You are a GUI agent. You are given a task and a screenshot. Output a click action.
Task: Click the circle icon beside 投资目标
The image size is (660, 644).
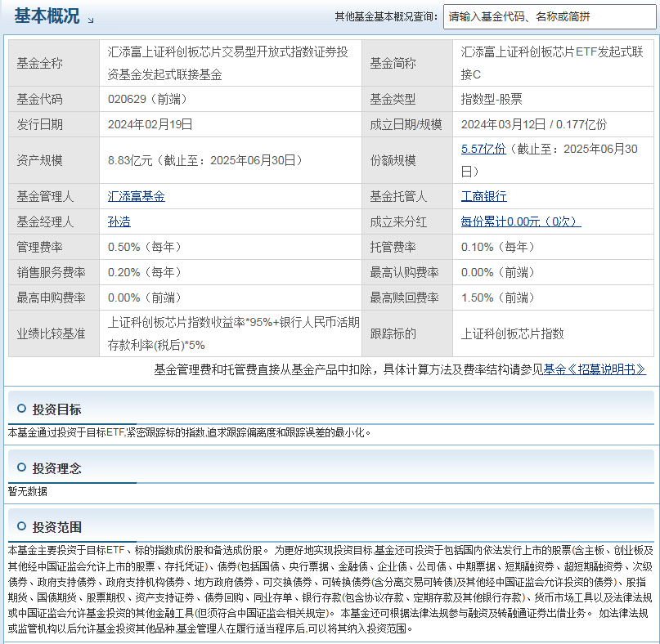[x=21, y=409]
